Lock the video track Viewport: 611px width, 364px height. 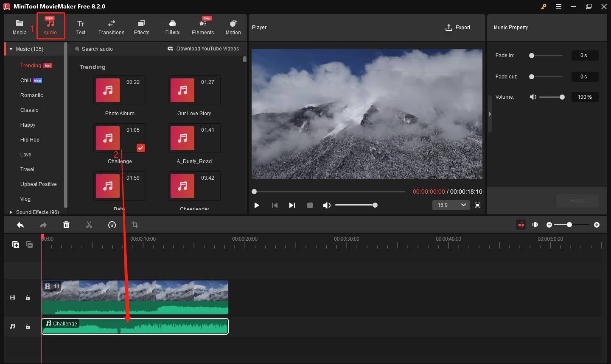click(x=28, y=298)
